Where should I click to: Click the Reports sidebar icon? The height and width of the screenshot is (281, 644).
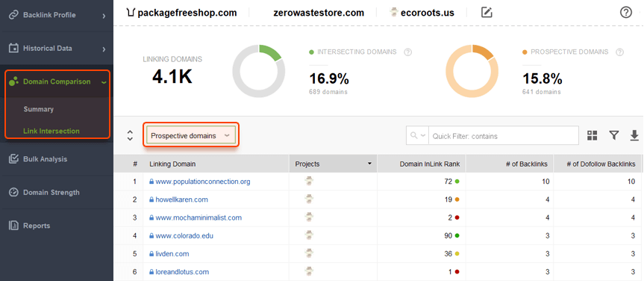(14, 226)
